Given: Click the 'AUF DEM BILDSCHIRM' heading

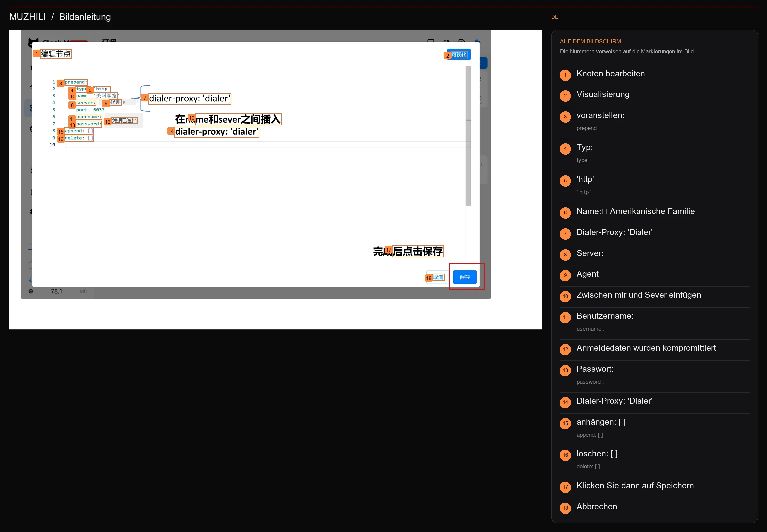Looking at the screenshot, I should coord(590,41).
